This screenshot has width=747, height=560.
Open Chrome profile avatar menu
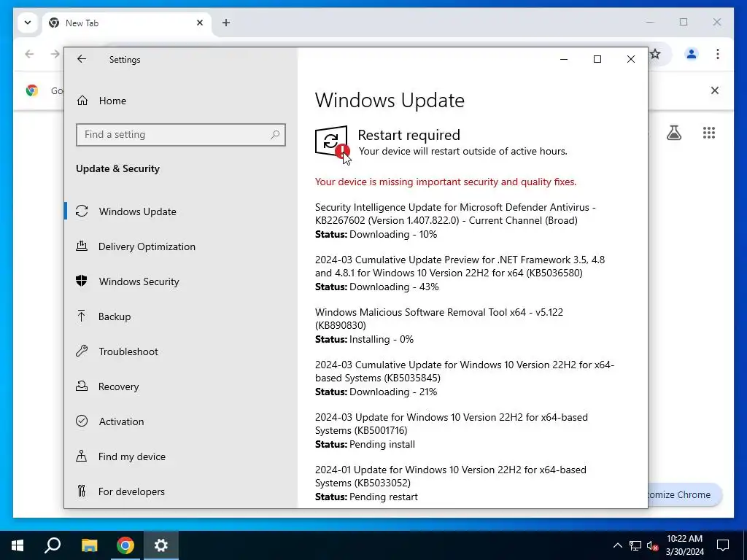(692, 54)
